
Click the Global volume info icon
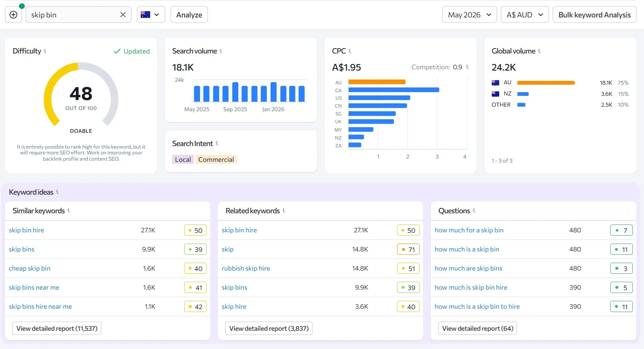539,51
